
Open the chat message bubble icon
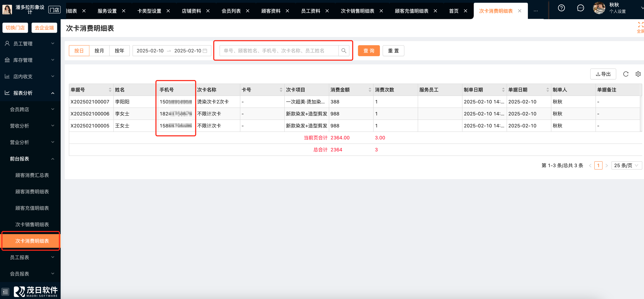click(580, 8)
